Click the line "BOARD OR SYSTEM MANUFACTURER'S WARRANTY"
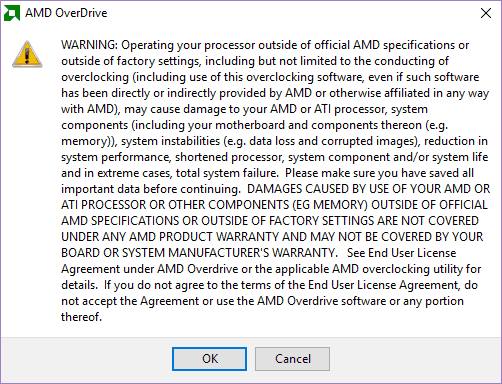The height and width of the screenshot is (384, 502). 200,253
